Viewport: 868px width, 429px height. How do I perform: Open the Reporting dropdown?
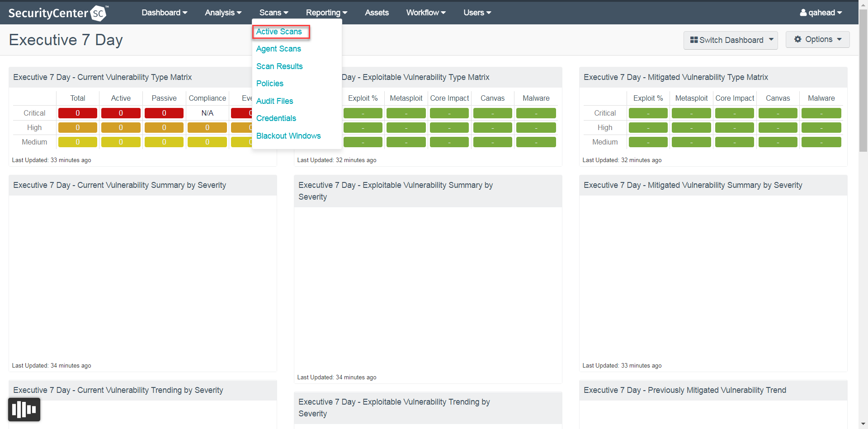326,13
